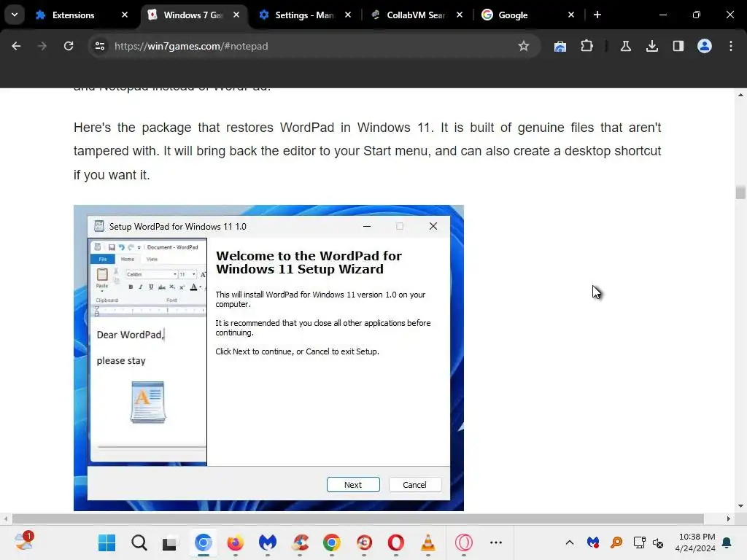Viewport: 747px width, 560px height.
Task: Open taskbar Search
Action: coord(139,542)
